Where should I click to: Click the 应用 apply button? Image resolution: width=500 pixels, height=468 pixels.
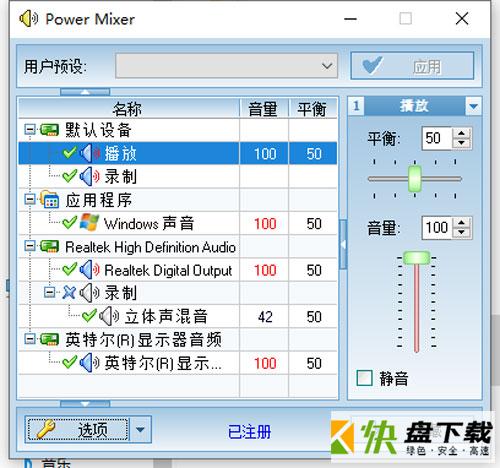click(x=412, y=66)
